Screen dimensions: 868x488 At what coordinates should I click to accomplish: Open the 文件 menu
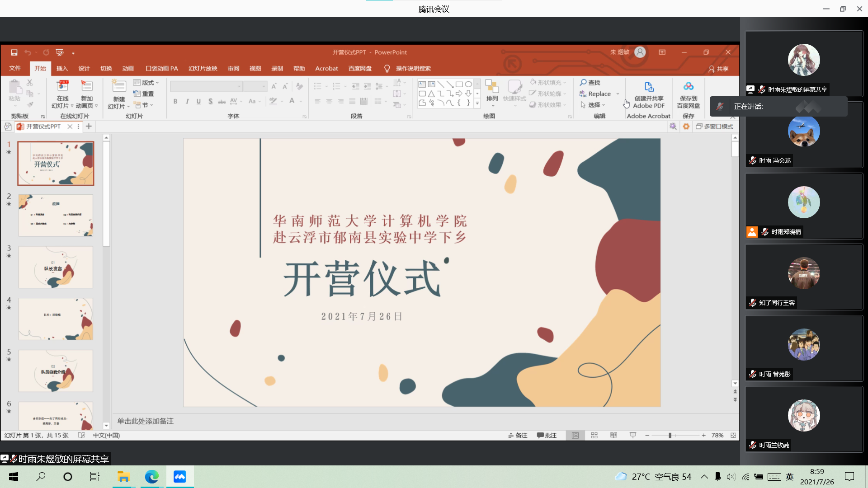click(15, 68)
